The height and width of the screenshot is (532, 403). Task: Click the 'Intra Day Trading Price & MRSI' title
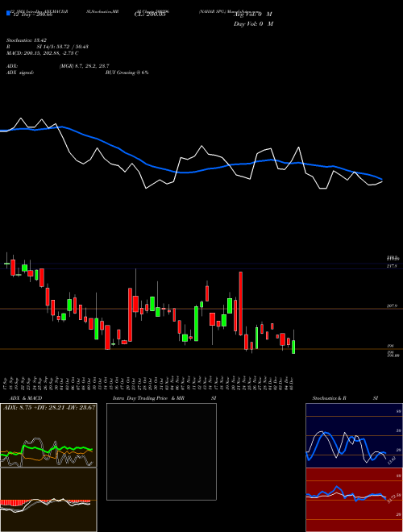164,398
